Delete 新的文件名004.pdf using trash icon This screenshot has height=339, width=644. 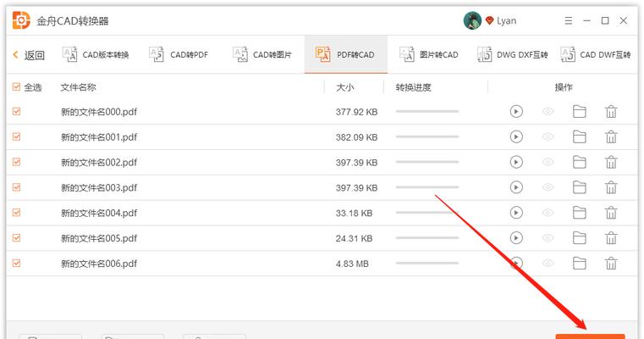pos(611,213)
